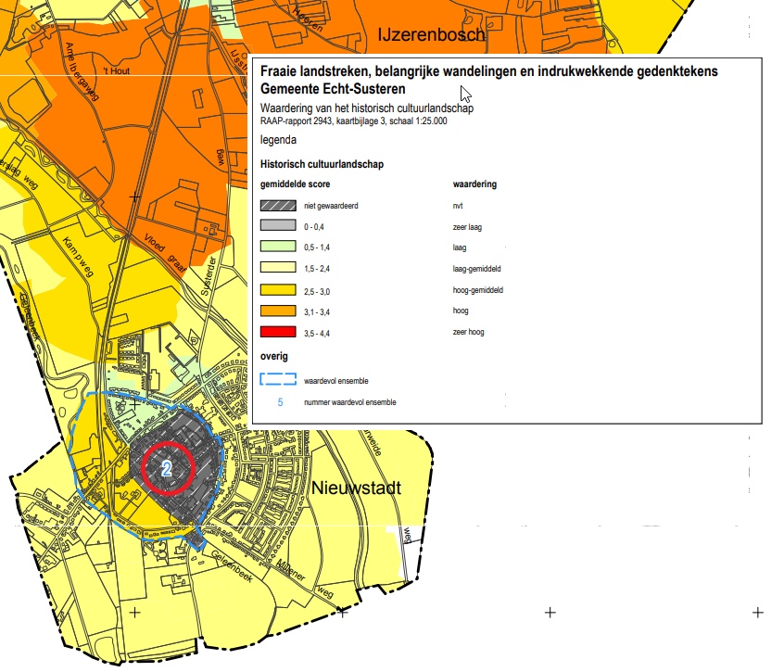Click the 'hoog-gemiddeld' waardering label
The image size is (784, 672).
click(x=476, y=290)
